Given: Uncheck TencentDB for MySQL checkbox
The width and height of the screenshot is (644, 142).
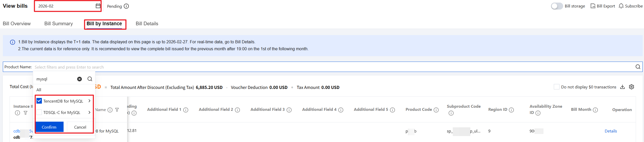Looking at the screenshot, I should [39, 101].
